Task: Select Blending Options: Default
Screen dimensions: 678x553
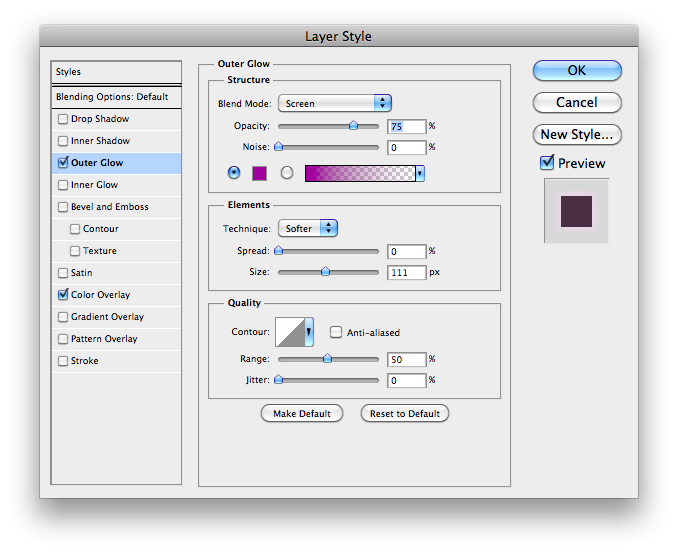Action: pos(116,97)
